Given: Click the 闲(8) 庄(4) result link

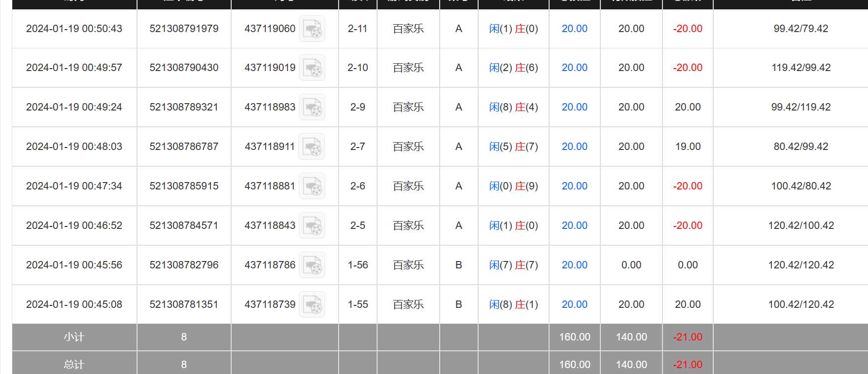Looking at the screenshot, I should click(x=513, y=107).
